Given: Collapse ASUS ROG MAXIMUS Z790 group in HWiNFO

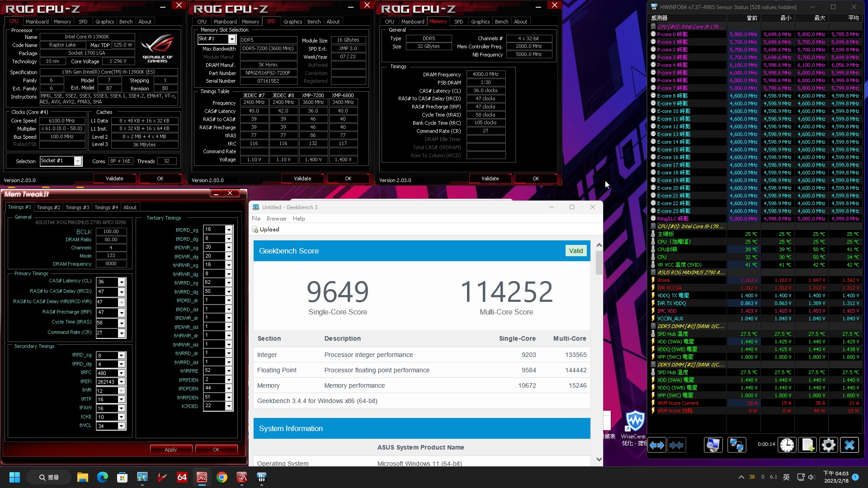Looking at the screenshot, I should point(653,272).
